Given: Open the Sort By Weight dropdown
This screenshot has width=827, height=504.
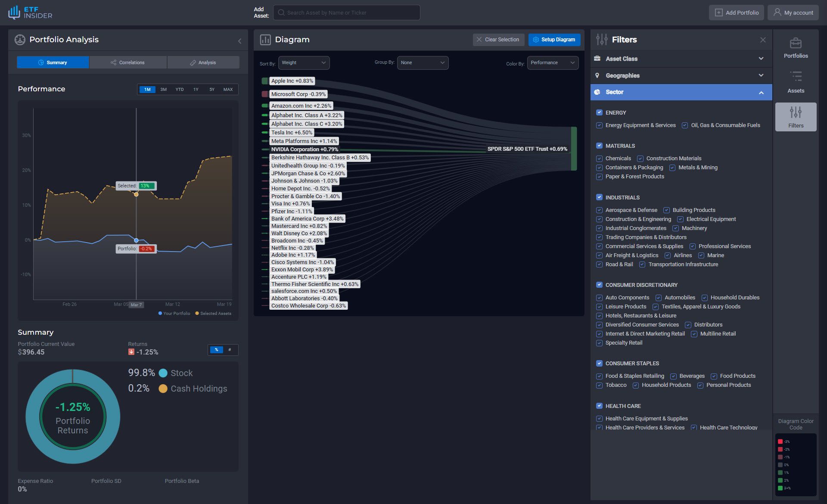Looking at the screenshot, I should pos(304,63).
